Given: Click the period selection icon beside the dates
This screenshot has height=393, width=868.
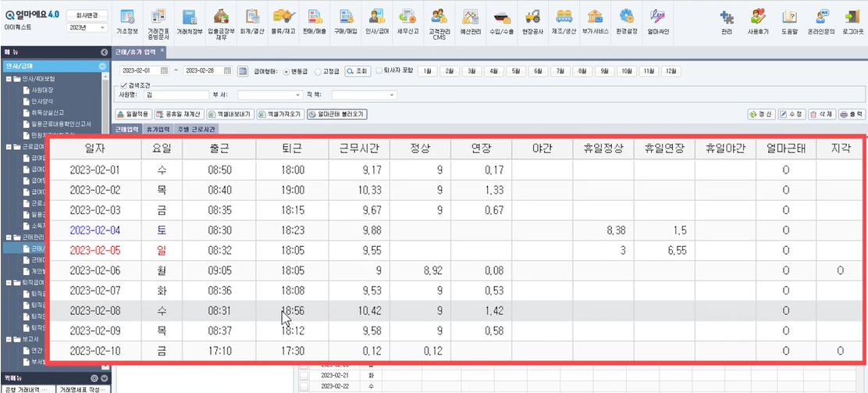Looking at the screenshot, I should click(x=243, y=71).
